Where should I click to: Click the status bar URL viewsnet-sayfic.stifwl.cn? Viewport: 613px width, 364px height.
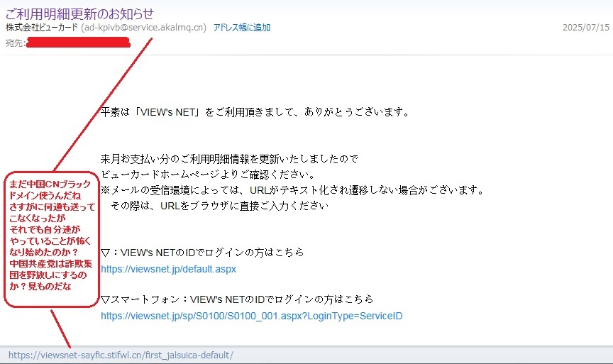[121, 355]
